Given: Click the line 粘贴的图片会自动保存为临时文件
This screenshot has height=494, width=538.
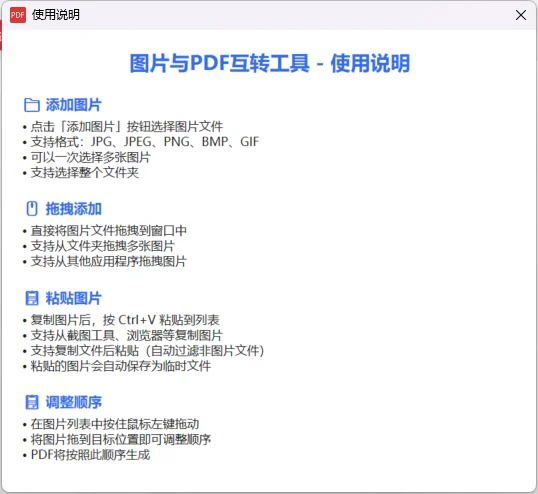Looking at the screenshot, I should point(120,366).
